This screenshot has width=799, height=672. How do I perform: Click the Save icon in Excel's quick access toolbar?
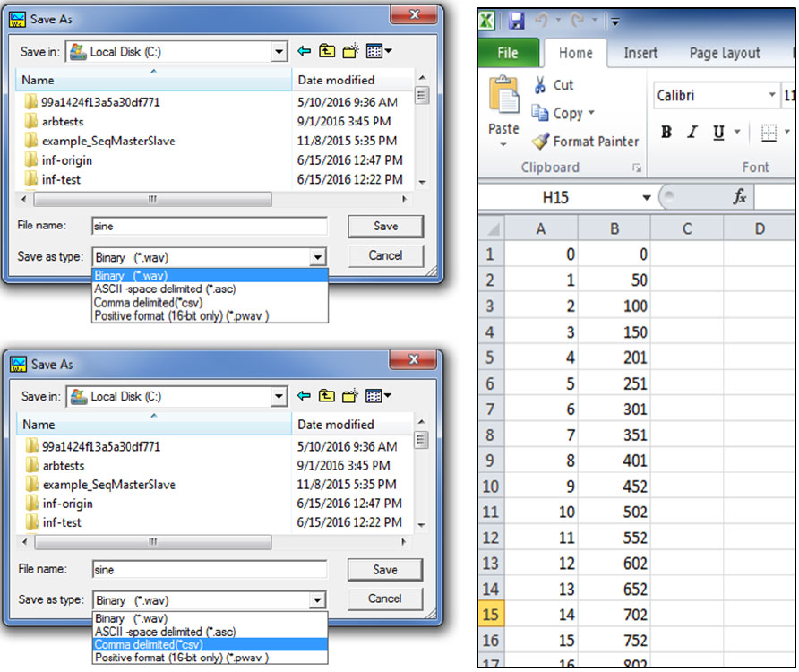point(517,19)
